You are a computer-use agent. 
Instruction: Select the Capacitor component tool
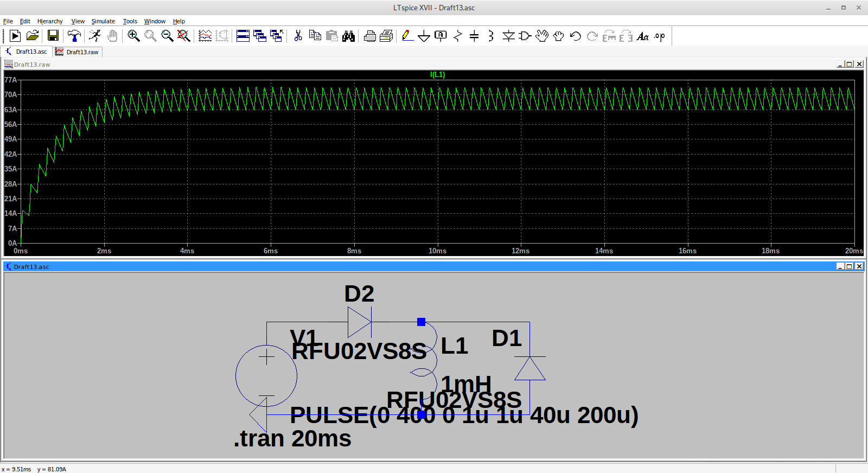point(474,36)
